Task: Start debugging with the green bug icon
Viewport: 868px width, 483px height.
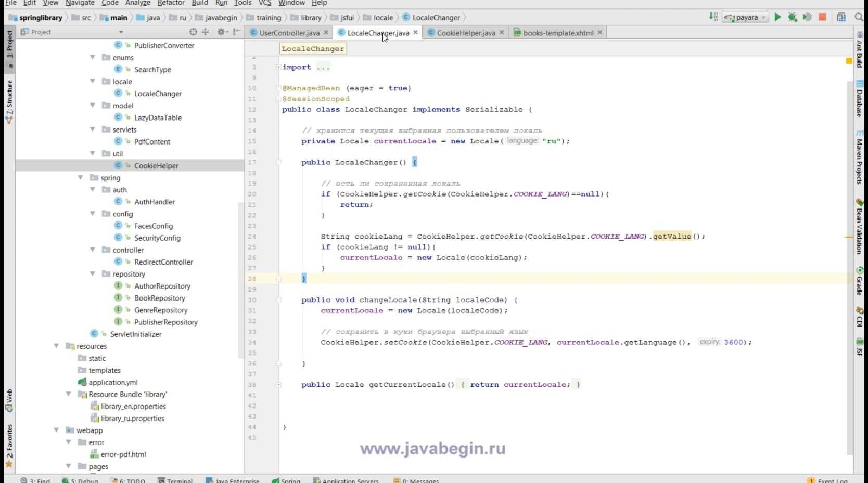Action: point(792,17)
